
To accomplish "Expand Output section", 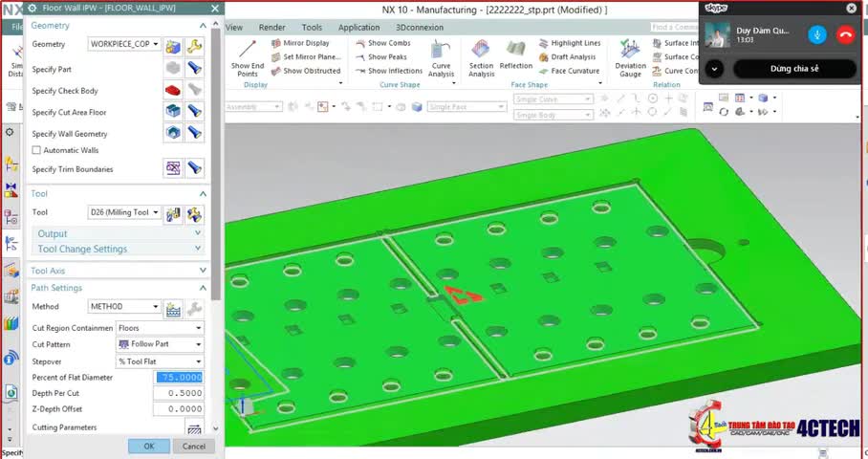I will pyautogui.click(x=118, y=233).
